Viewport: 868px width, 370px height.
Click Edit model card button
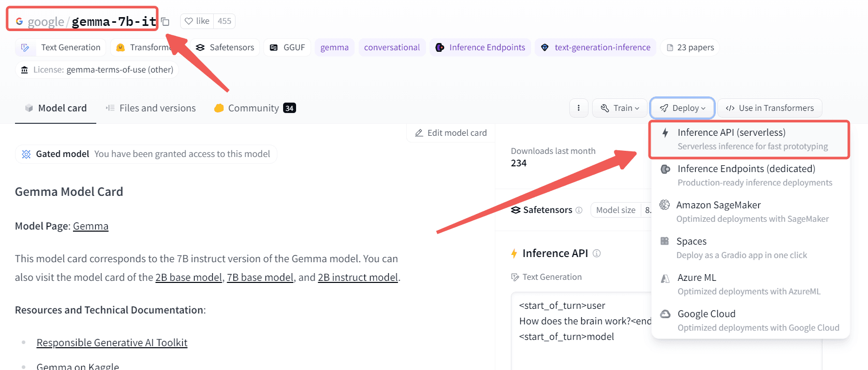451,133
